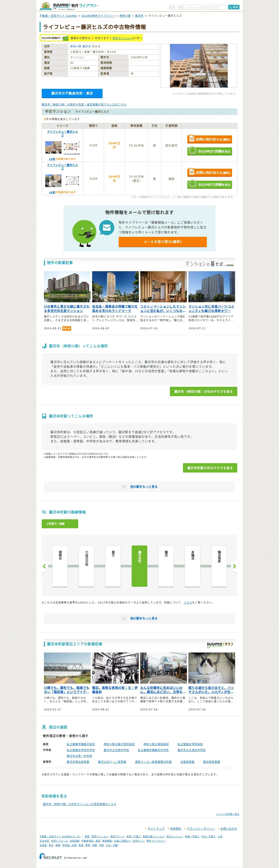
Task: View the main building photo thumbnail
Action: coord(199,65)
